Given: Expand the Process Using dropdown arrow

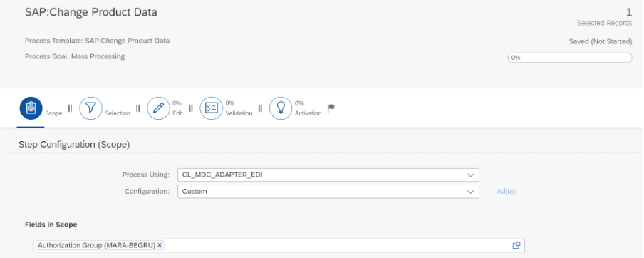Looking at the screenshot, I should [x=471, y=175].
